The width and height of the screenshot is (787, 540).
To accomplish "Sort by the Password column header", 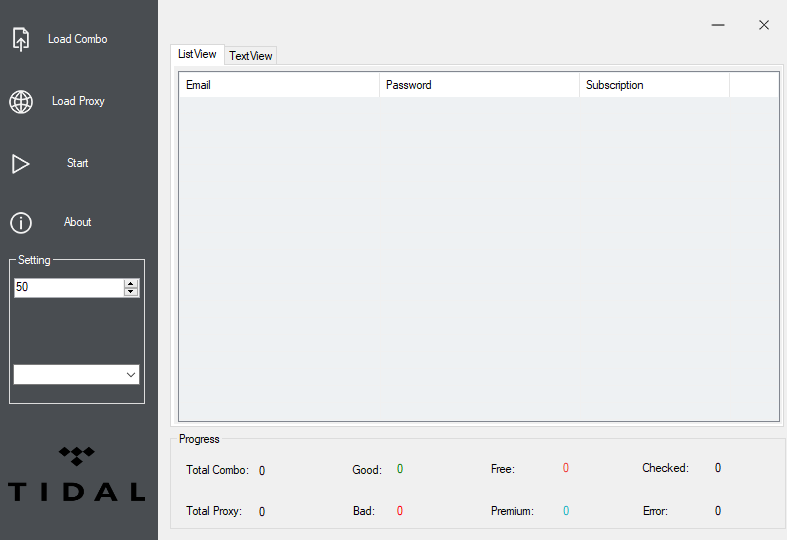I will tap(479, 85).
